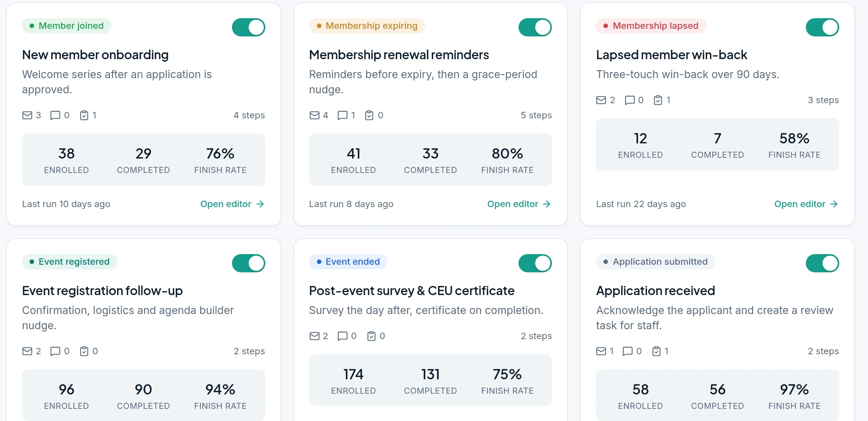
Task: Click task clipboard icon in Post-event survey card
Action: (371, 336)
